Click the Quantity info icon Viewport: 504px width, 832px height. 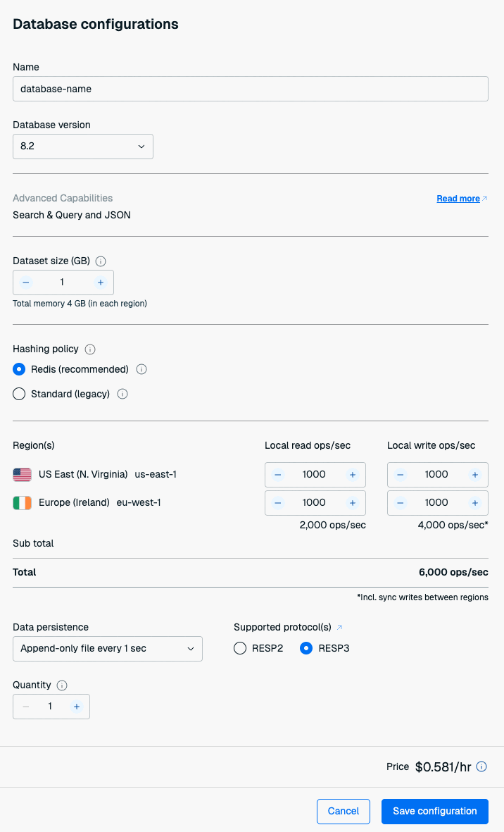(x=62, y=685)
